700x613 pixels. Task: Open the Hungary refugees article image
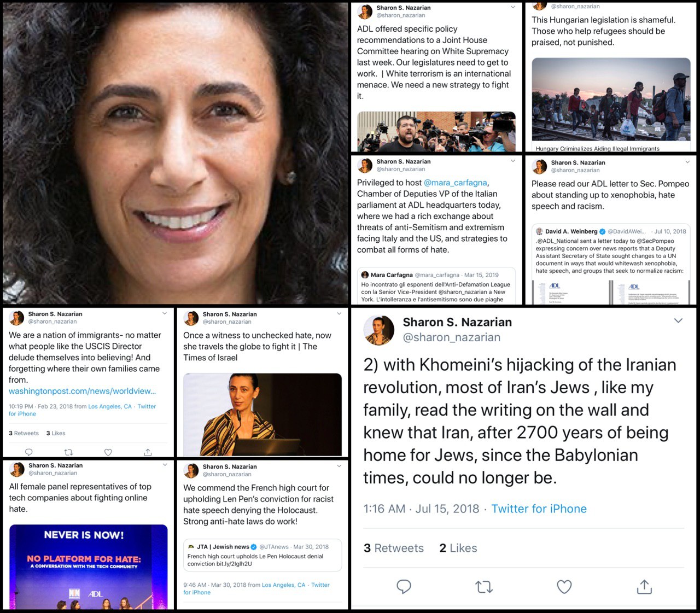[x=611, y=105]
